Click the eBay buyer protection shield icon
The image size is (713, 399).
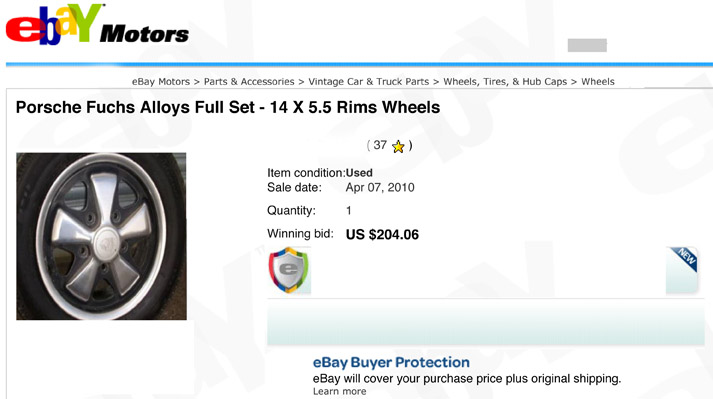click(288, 270)
